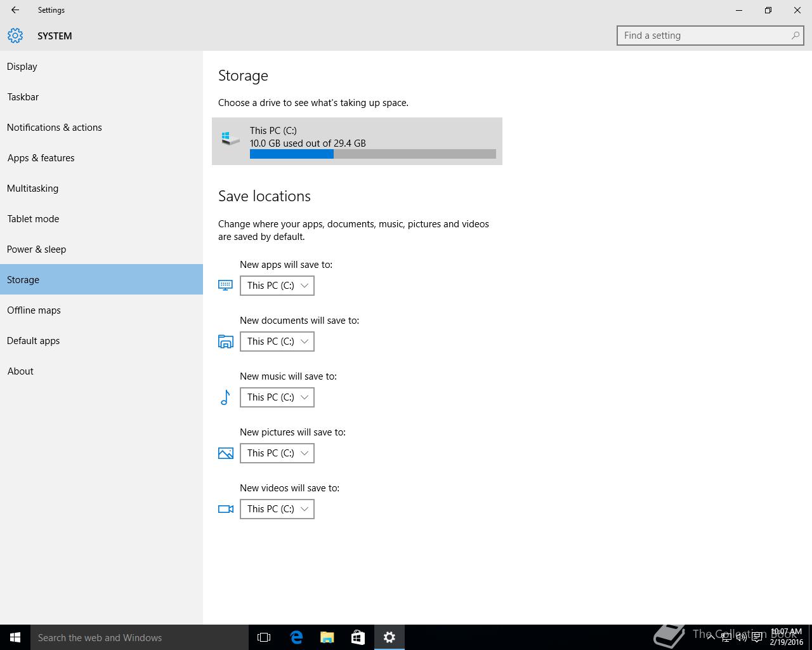Open the New documents save location dropdown
Viewport: 812px width, 650px height.
(277, 342)
